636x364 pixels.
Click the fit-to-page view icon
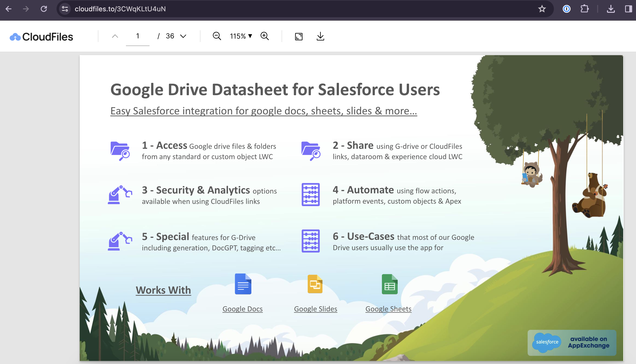[x=299, y=36]
